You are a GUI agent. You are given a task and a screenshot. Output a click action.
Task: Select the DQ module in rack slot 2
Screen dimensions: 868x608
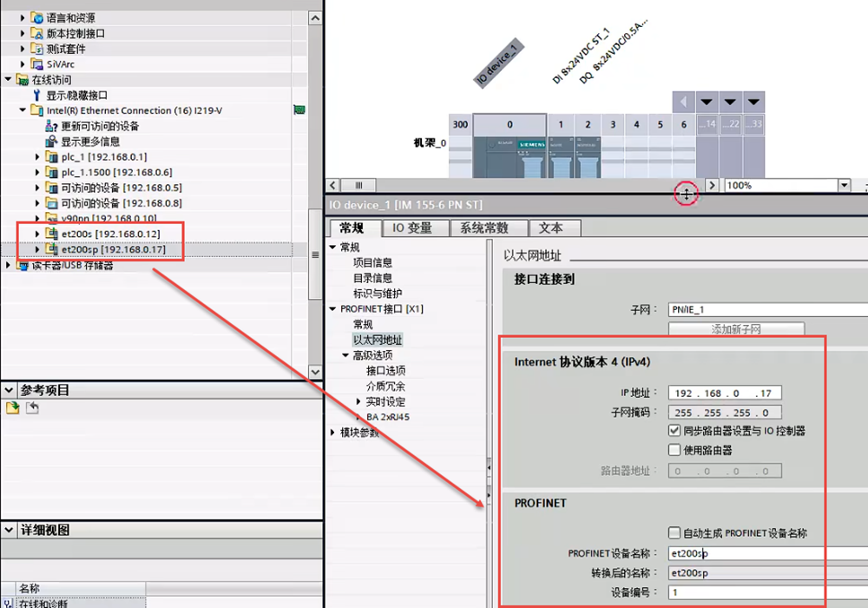pos(588,156)
